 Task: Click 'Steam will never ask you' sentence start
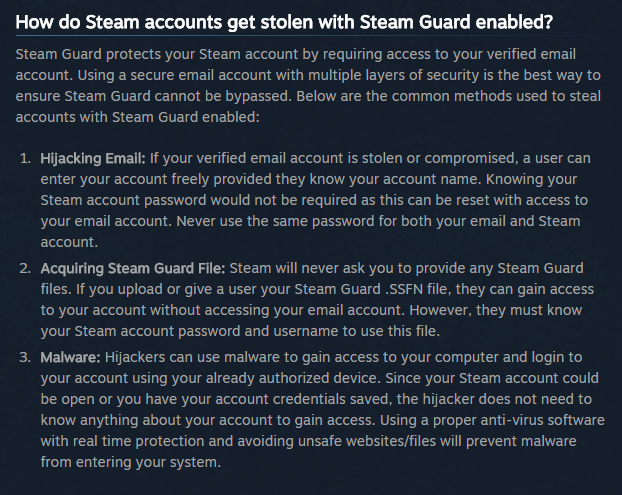pos(315,269)
